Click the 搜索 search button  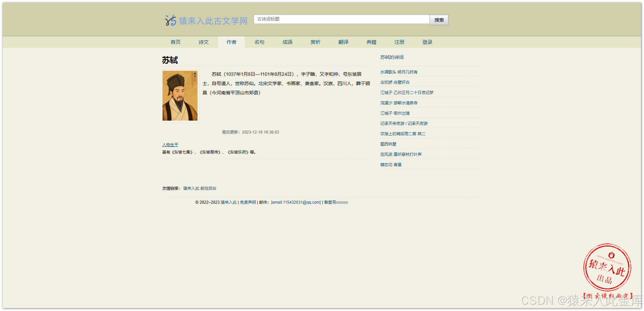[439, 20]
